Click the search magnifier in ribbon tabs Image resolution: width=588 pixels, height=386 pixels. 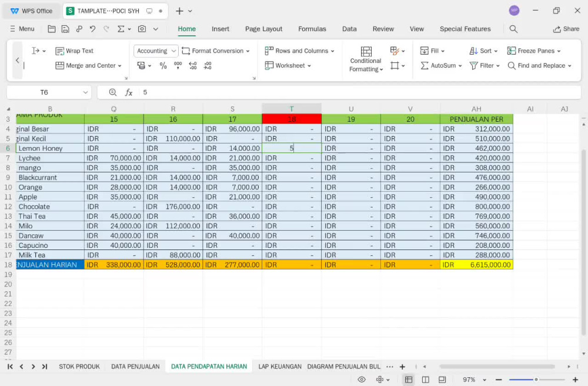coord(513,29)
